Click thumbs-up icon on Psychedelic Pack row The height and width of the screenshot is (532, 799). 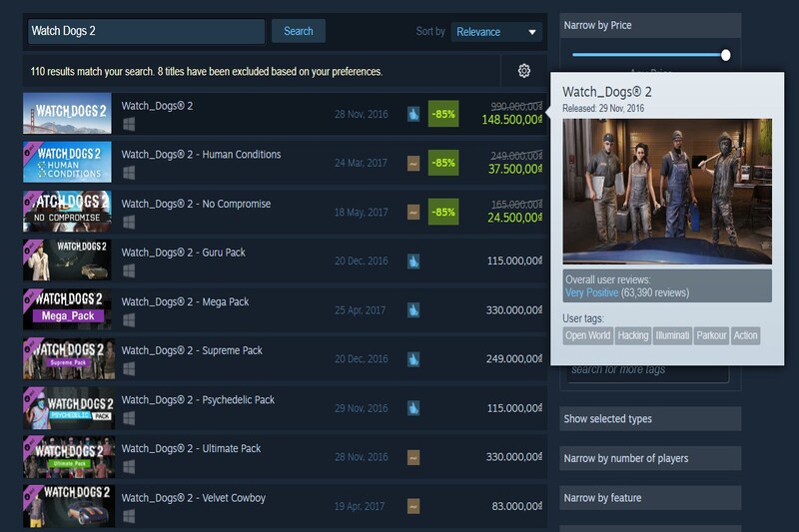pos(413,408)
